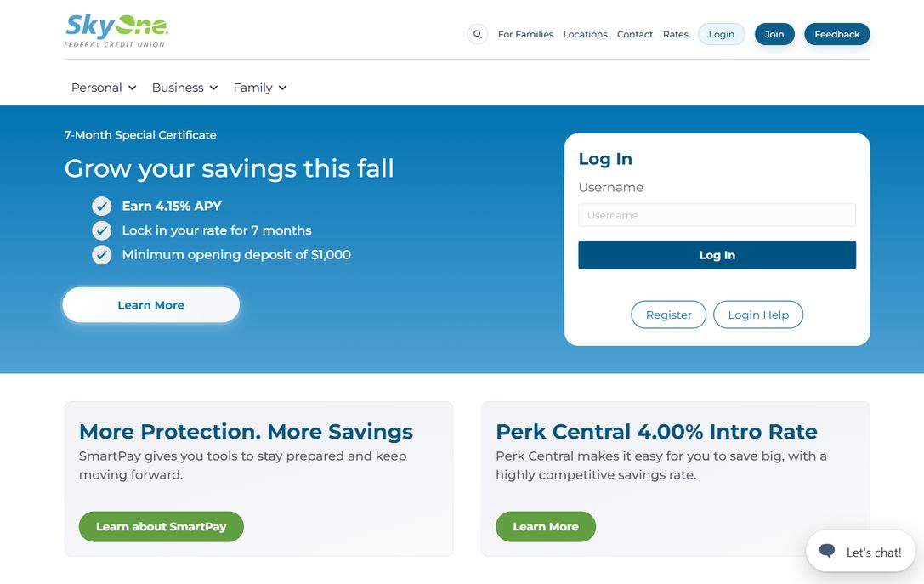This screenshot has width=924, height=584.
Task: Expand the Personal menu chevron
Action: tap(132, 88)
